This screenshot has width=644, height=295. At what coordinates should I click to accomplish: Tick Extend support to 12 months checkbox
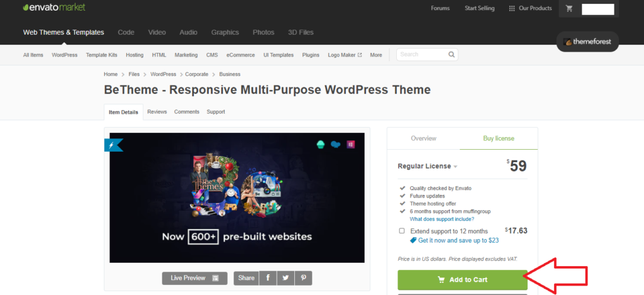[402, 231]
